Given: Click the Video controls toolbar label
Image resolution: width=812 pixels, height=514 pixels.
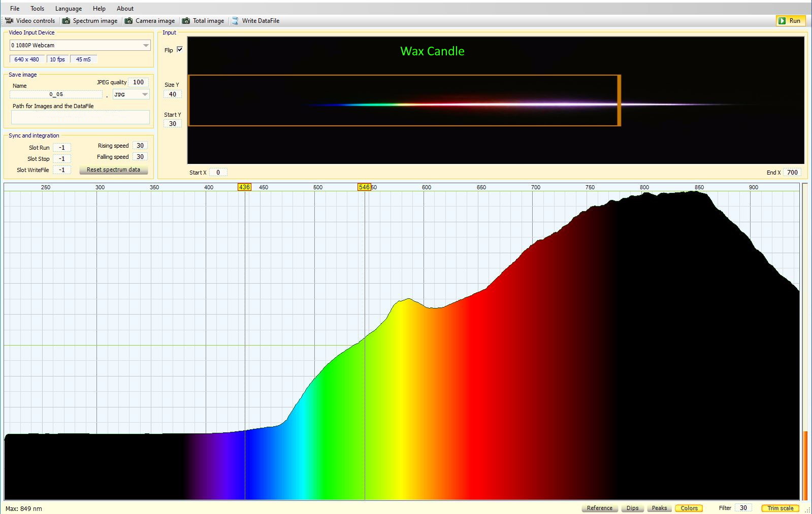Looking at the screenshot, I should pos(36,21).
